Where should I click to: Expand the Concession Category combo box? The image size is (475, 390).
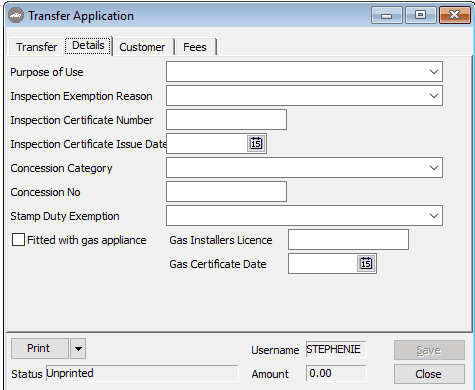434,168
